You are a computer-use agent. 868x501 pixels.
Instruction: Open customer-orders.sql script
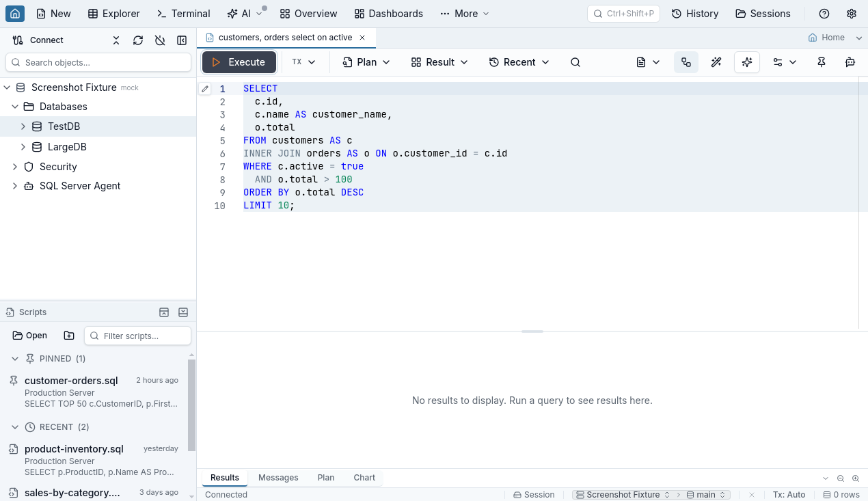coord(94,392)
